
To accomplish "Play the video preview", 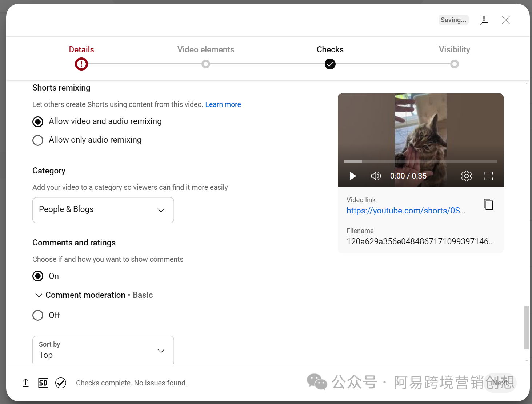I will pos(352,176).
